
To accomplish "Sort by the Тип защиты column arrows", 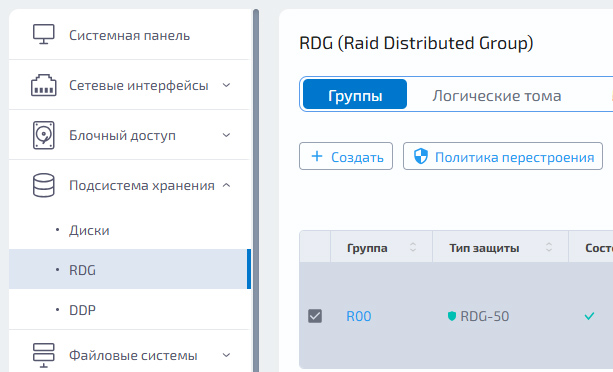I will coord(548,247).
